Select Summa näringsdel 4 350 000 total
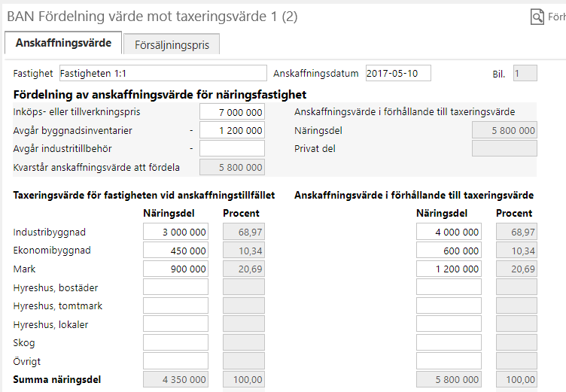 pos(176,379)
